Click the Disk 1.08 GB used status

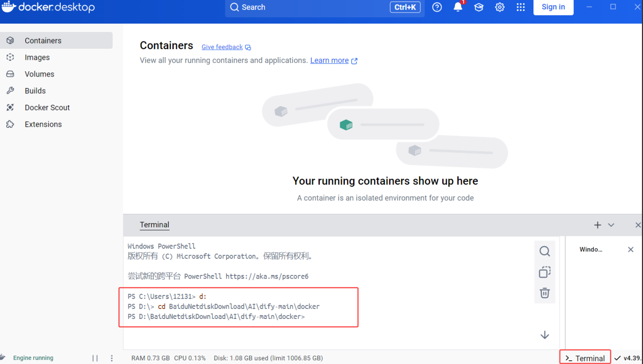268,358
